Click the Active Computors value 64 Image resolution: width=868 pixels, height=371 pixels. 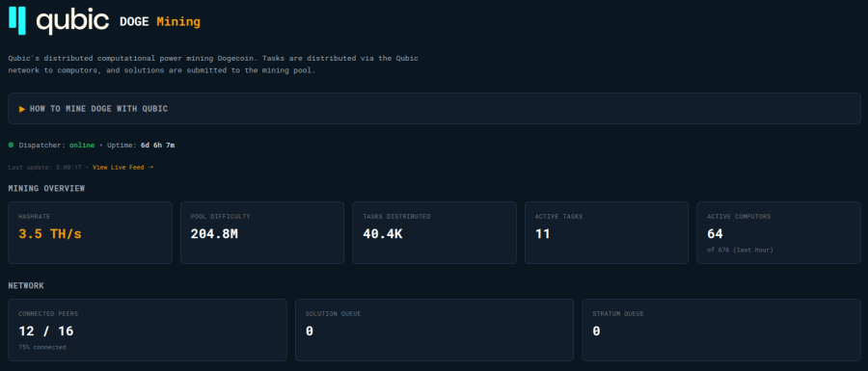click(x=716, y=234)
